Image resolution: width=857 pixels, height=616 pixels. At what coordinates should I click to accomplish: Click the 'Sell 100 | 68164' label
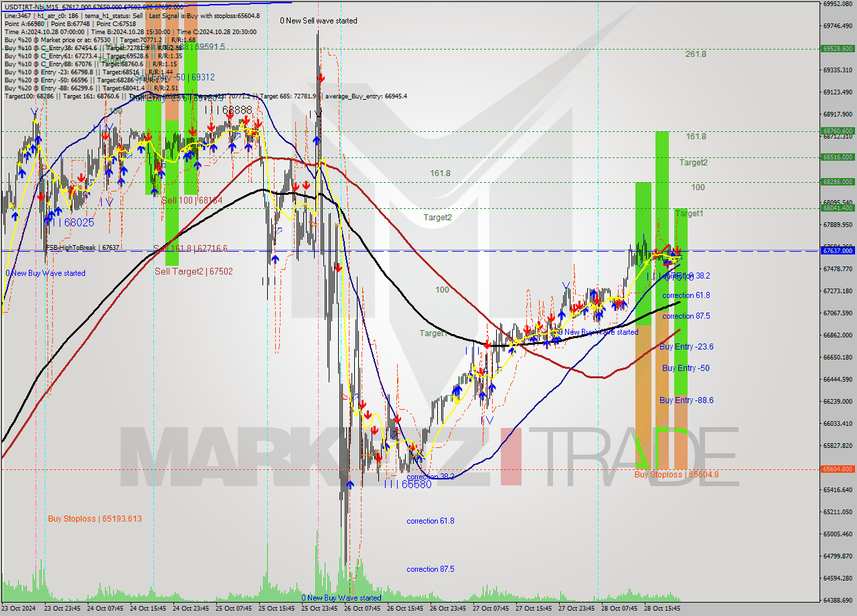[x=192, y=200]
